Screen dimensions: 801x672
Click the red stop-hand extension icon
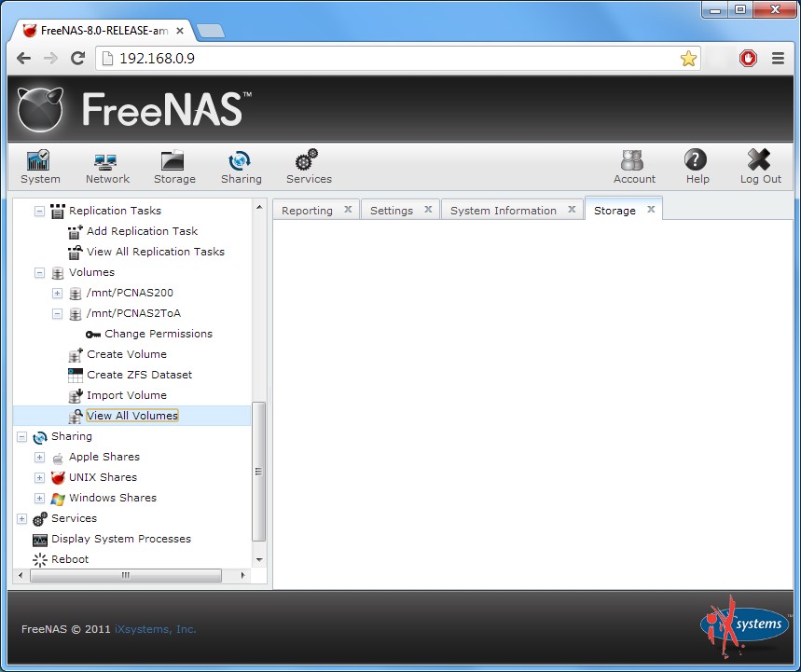[748, 58]
